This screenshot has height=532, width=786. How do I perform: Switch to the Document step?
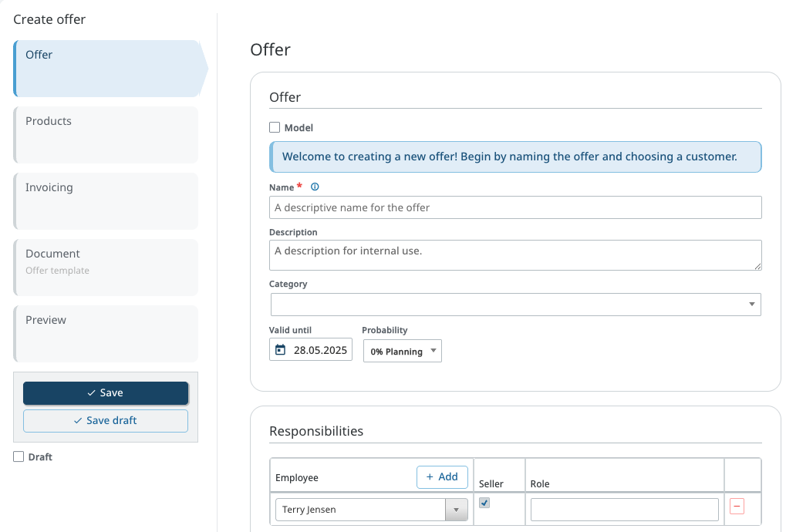click(x=106, y=267)
